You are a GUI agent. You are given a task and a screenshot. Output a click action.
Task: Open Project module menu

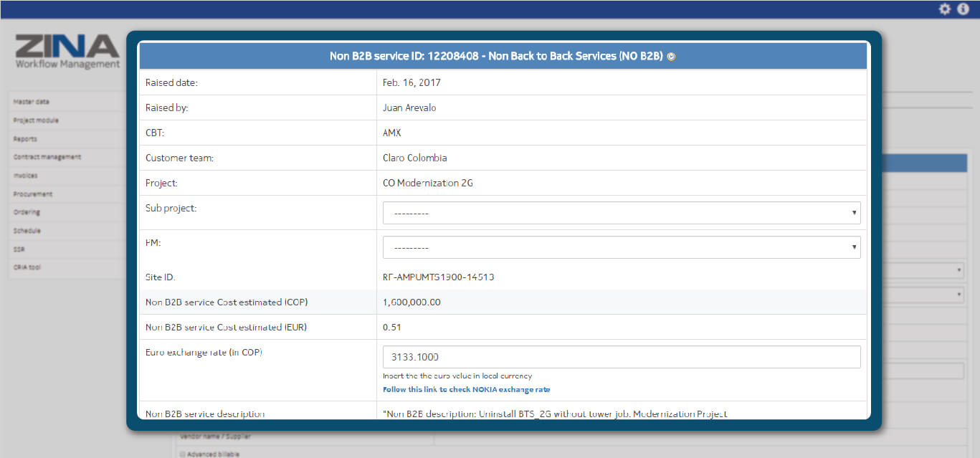(x=36, y=120)
